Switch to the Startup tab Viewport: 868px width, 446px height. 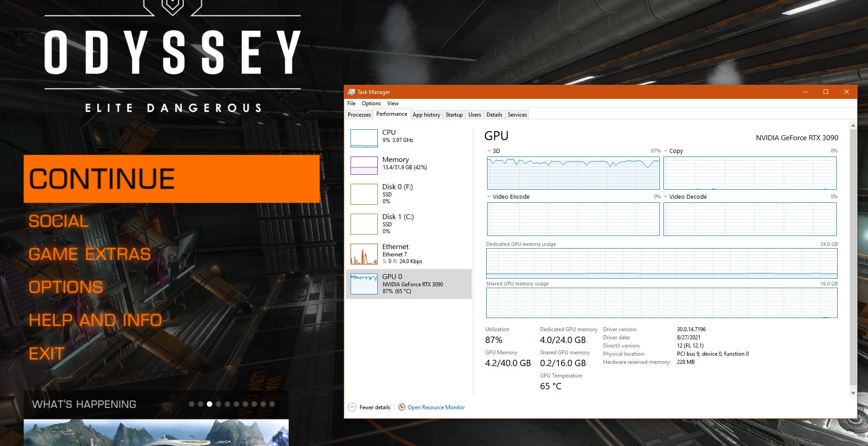[x=454, y=115]
